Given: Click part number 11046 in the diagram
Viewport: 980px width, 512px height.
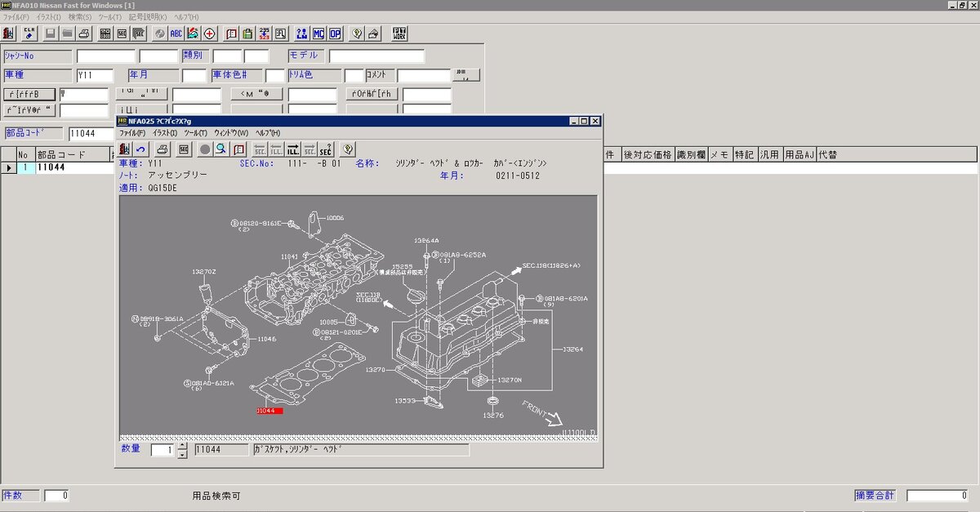Looking at the screenshot, I should pos(267,338).
